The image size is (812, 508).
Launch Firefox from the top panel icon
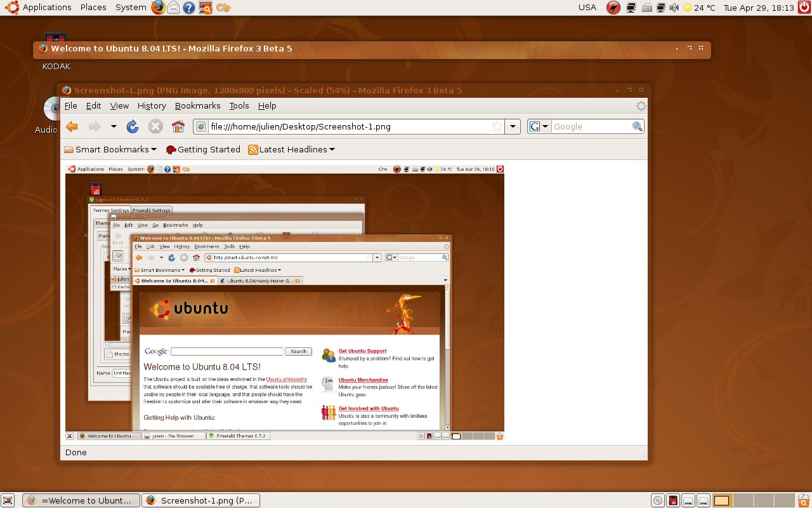coord(158,8)
